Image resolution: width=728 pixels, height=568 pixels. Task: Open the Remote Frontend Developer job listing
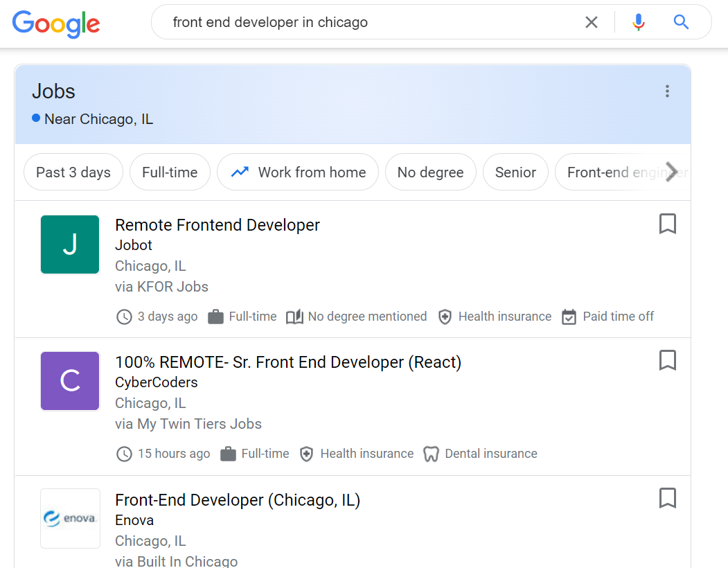tap(217, 225)
